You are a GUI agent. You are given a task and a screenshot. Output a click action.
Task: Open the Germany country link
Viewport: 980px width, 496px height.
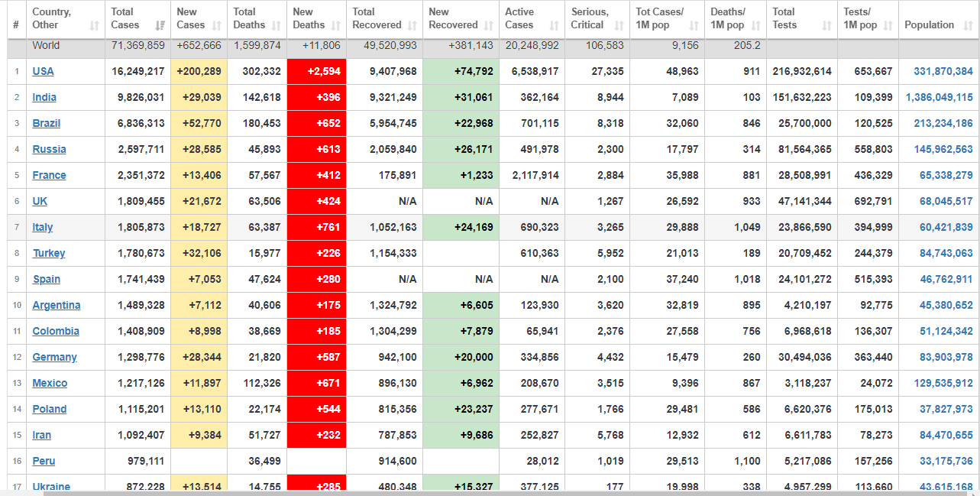54,357
